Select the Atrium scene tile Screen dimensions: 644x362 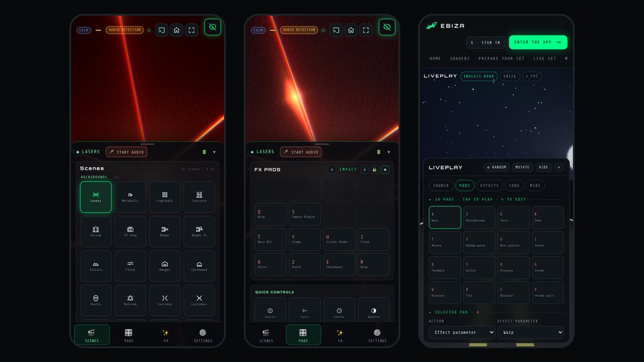pyautogui.click(x=96, y=231)
